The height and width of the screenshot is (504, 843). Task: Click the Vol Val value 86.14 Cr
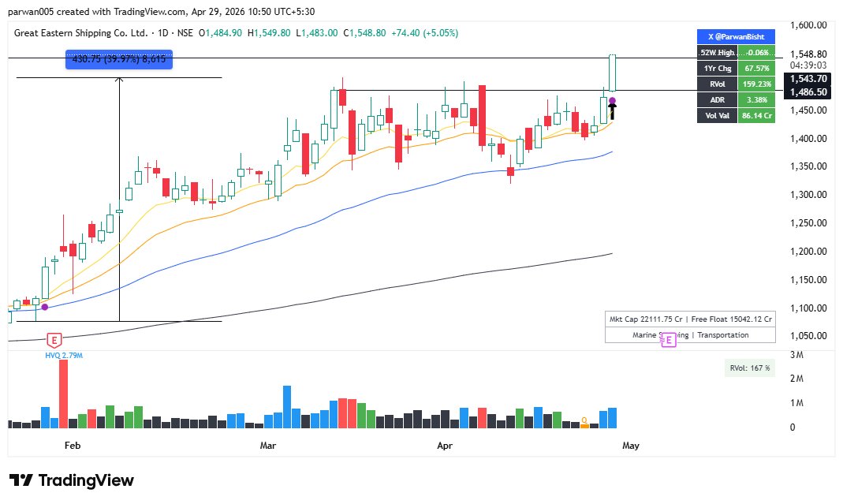tap(756, 115)
